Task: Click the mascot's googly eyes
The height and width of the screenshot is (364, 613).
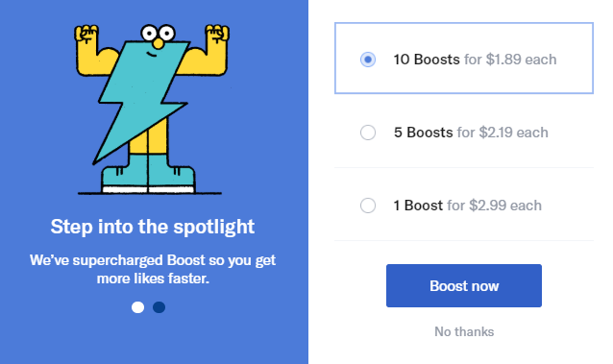Action: point(158,33)
